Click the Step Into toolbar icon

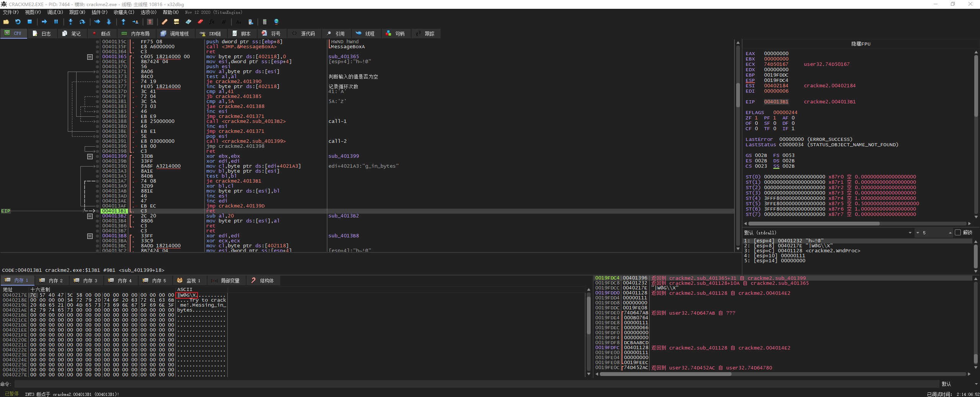pyautogui.click(x=70, y=22)
